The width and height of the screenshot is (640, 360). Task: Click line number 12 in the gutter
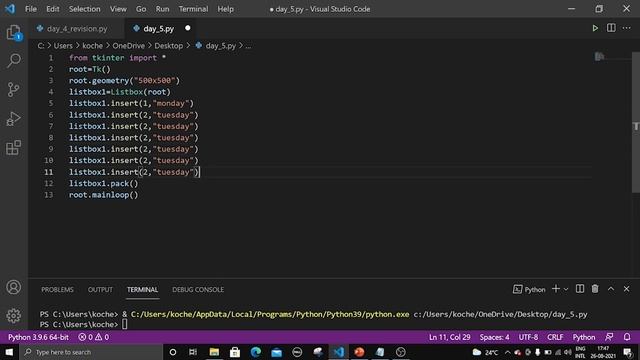pos(49,183)
